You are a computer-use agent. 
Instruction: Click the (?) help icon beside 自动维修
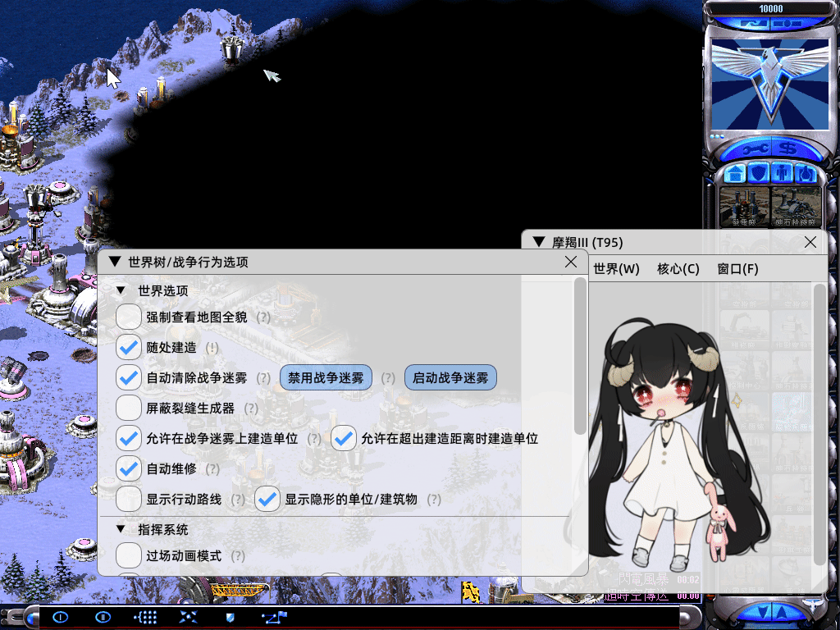(212, 469)
